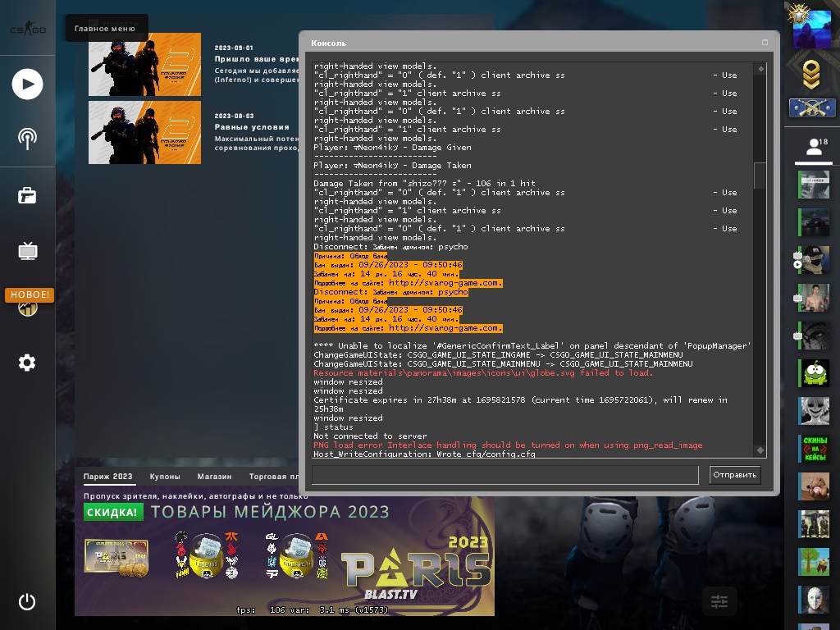Image resolution: width=840 pixels, height=630 pixels.
Task: Open the Пришло ваше время news headline
Action: point(257,59)
